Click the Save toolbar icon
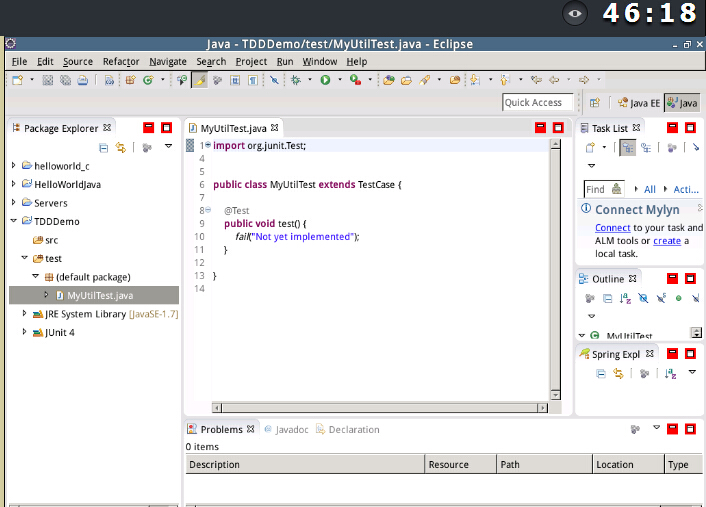 coord(48,80)
